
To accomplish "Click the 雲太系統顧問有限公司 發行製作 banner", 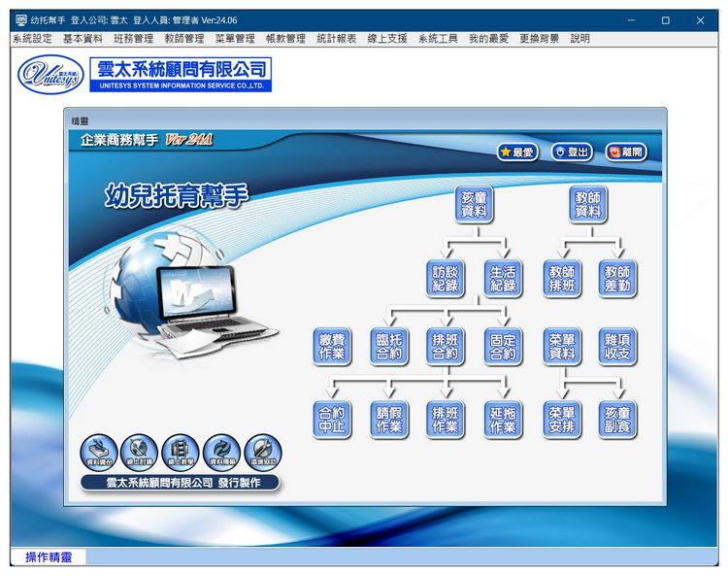I will point(183,483).
